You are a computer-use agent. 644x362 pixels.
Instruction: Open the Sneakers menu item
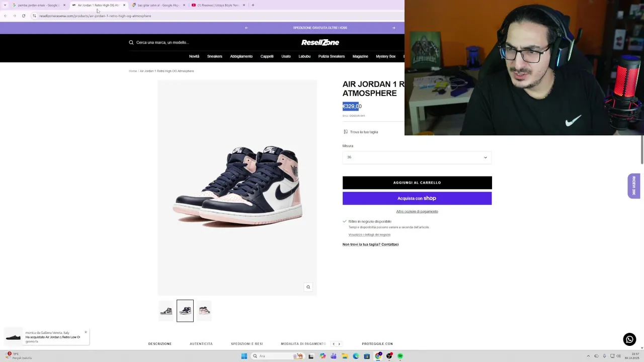215,56
